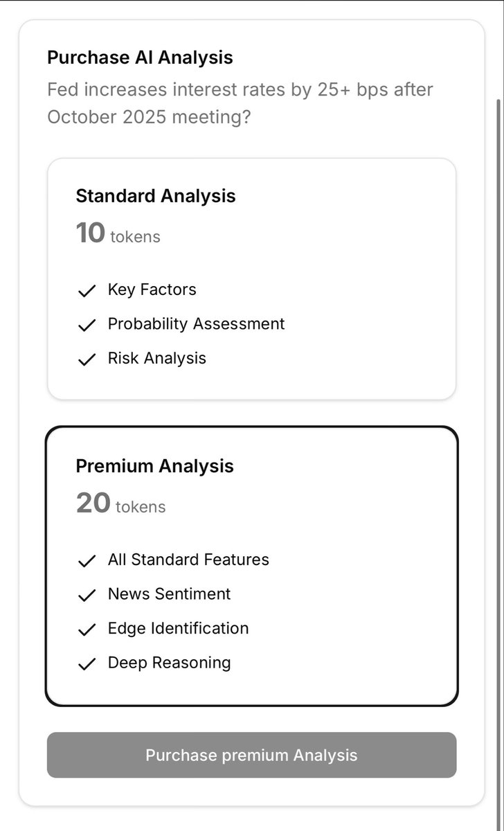Screen dimensions: 504x831
Task: Click the Fed interest rates question text
Action: [x=240, y=102]
